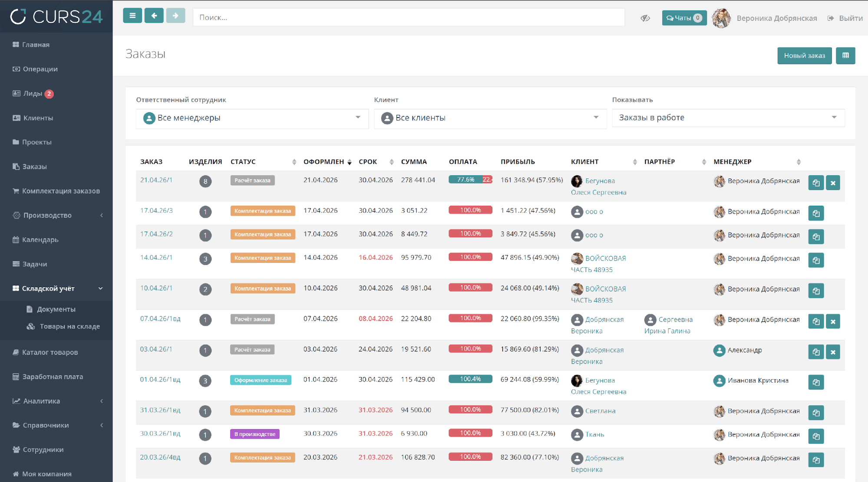868x482 pixels.
Task: Click the table view icon button
Action: pos(845,56)
